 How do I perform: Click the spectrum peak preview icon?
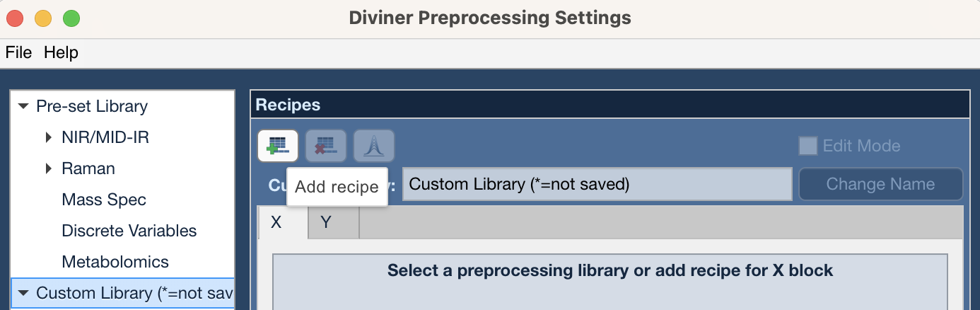374,146
